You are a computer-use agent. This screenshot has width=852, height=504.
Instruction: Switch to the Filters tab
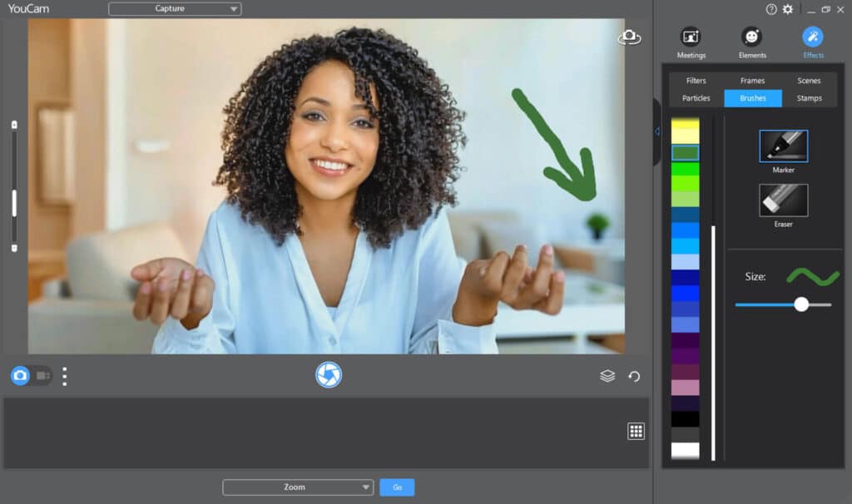(x=696, y=81)
